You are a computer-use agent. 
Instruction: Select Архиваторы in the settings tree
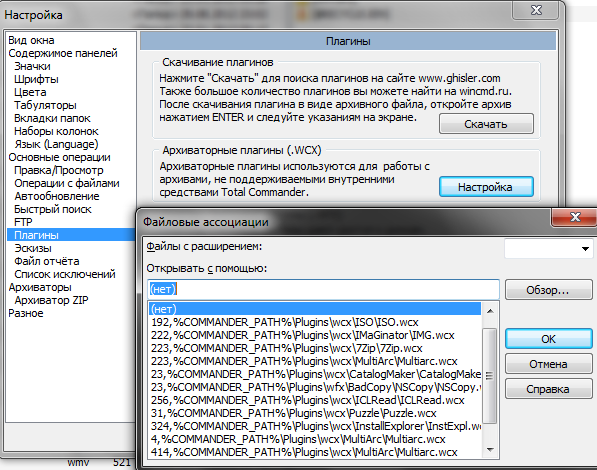40,287
